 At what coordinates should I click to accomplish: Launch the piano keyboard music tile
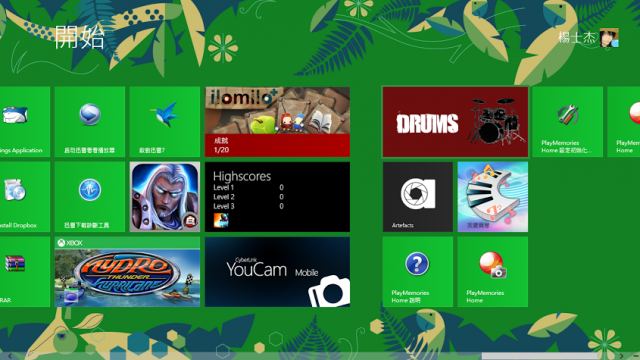pyautogui.click(x=493, y=197)
